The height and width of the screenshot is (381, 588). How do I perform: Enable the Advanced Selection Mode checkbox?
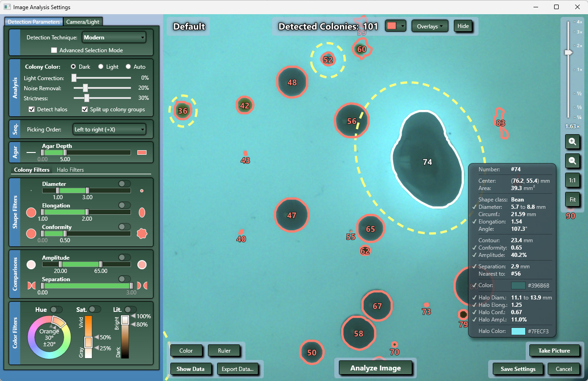pyautogui.click(x=54, y=50)
